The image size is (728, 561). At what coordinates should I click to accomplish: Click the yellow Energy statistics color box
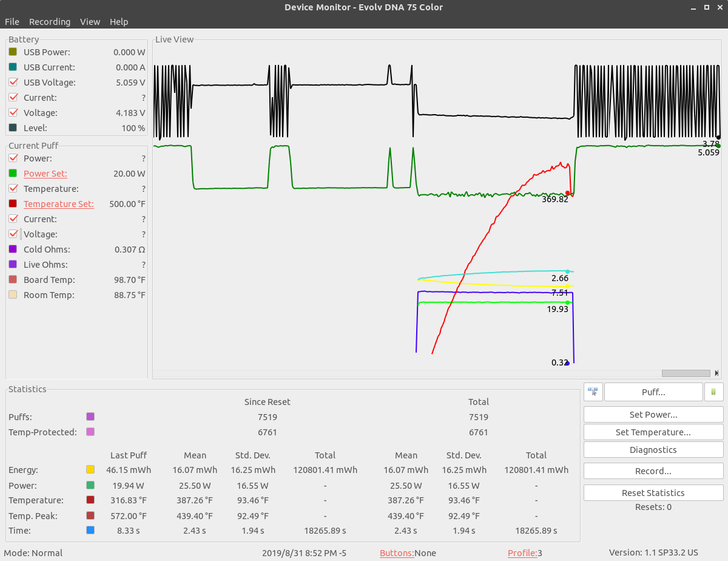coord(90,470)
